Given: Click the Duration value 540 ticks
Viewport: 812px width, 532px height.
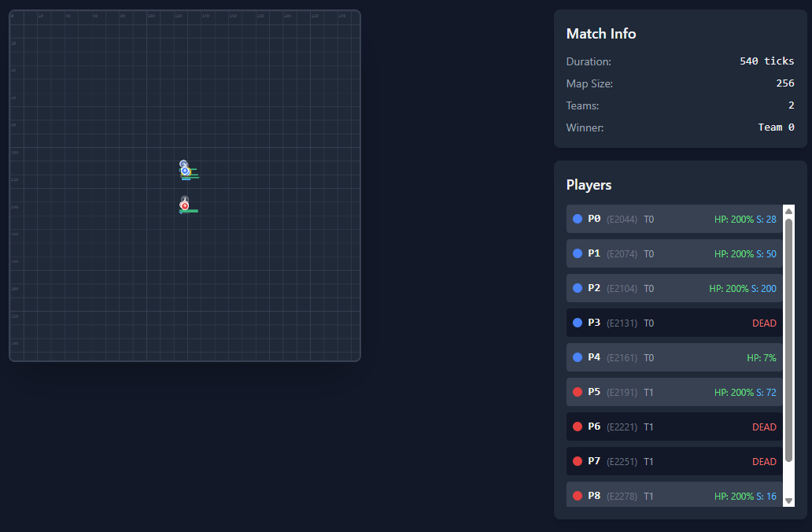Looking at the screenshot, I should point(766,61).
